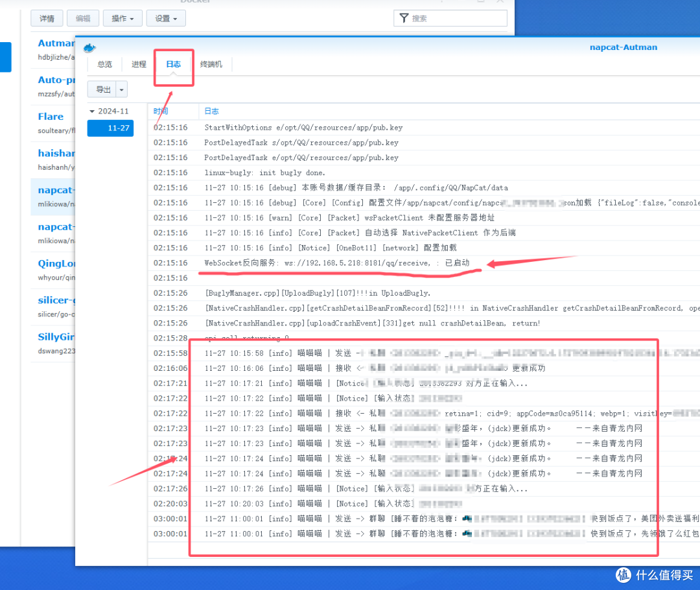Select the silicer container entry
The image size is (700, 590).
(52, 307)
